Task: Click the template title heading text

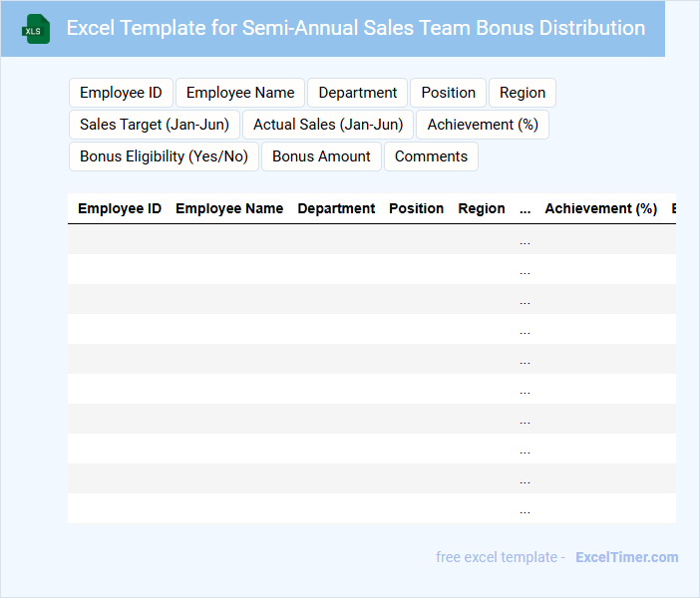Action: click(x=355, y=28)
